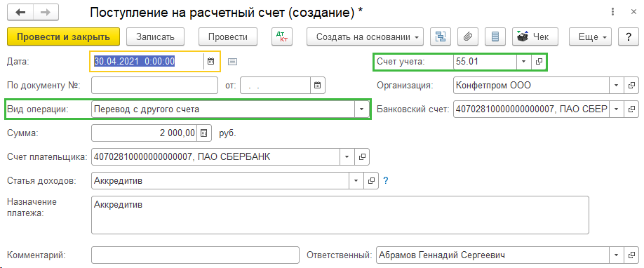Click the Записать button
This screenshot has height=268, width=644.
[x=155, y=36]
